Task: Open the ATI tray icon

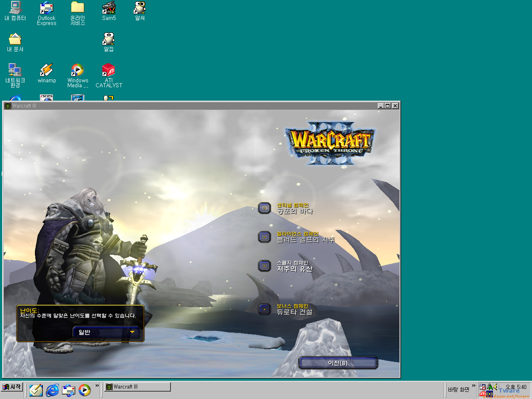Action: tap(483, 394)
